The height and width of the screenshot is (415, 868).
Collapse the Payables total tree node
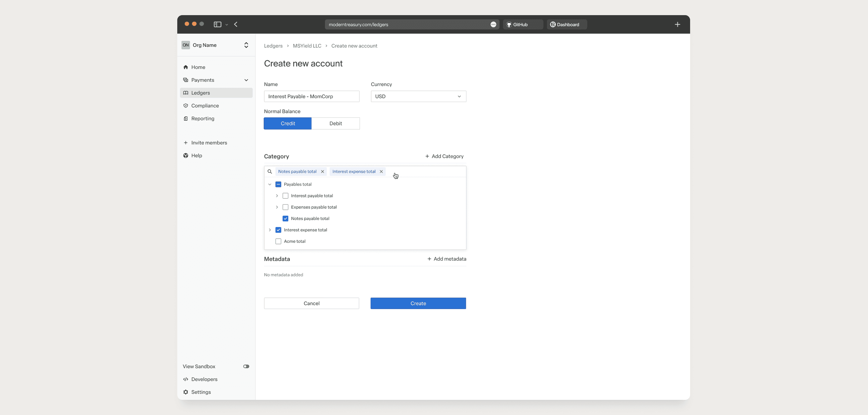(270, 184)
